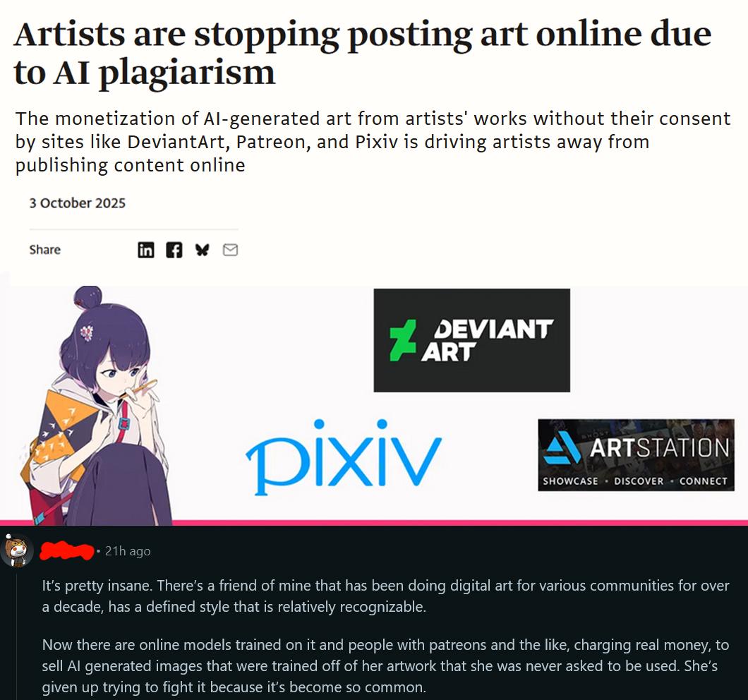Share article on Facebook icon
Screen dimensions: 748x700
click(174, 250)
